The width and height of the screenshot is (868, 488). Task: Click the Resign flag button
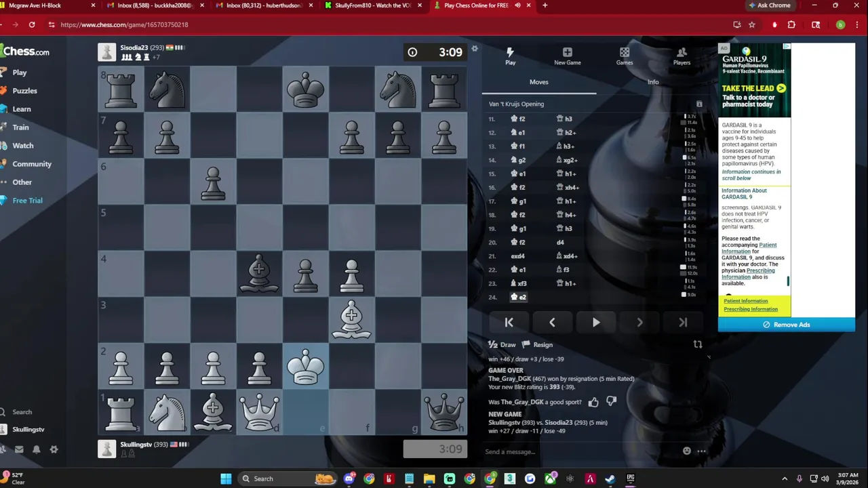click(537, 345)
